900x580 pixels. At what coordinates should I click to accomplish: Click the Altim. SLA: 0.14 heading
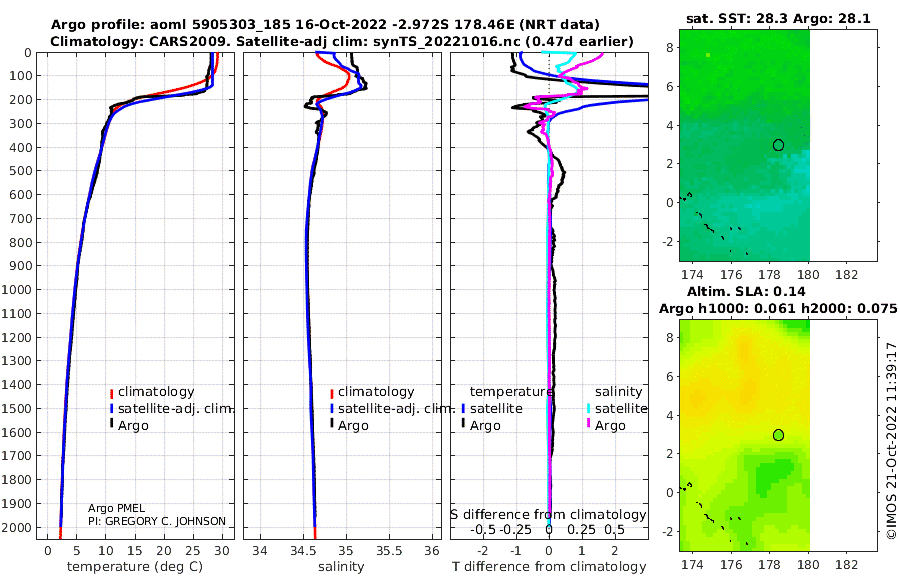[x=746, y=291]
